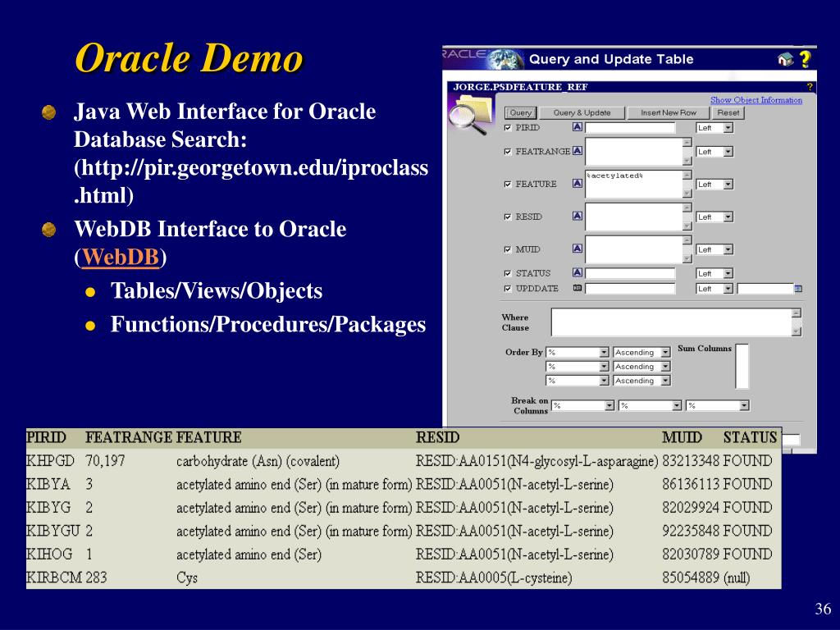Open RESID alignment Left dropdown
840x630 pixels.
714,217
